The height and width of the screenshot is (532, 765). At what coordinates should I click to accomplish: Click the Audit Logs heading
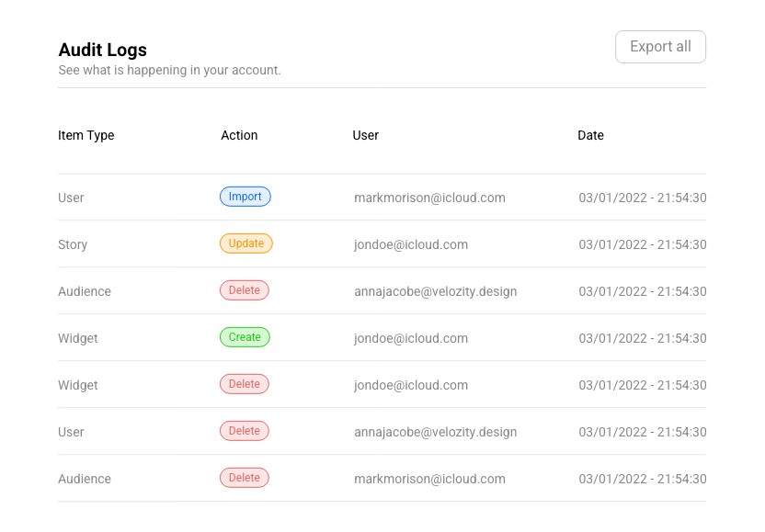(x=103, y=50)
